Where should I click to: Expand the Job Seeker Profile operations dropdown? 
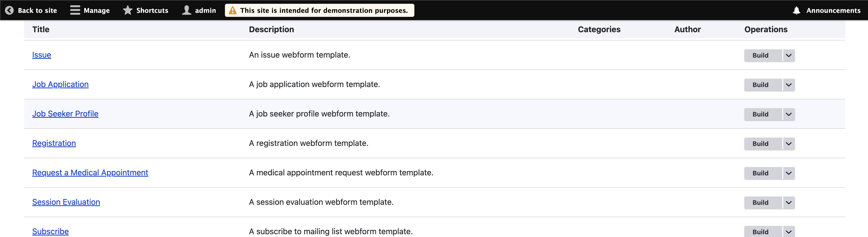(788, 114)
